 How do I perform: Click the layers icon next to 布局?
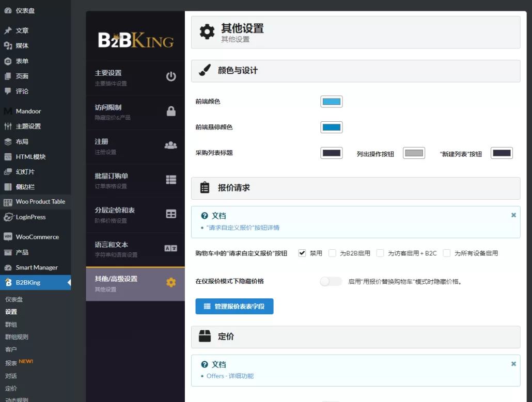(8, 141)
